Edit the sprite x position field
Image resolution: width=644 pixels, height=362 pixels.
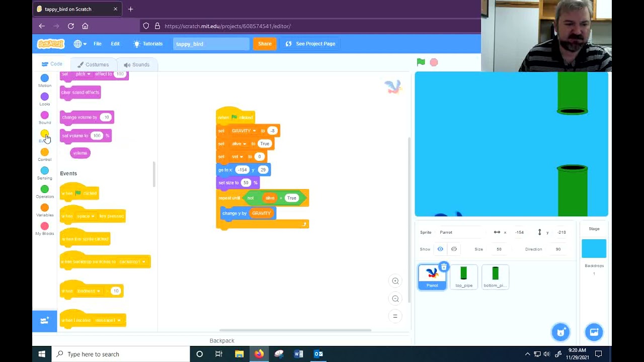(x=520, y=232)
